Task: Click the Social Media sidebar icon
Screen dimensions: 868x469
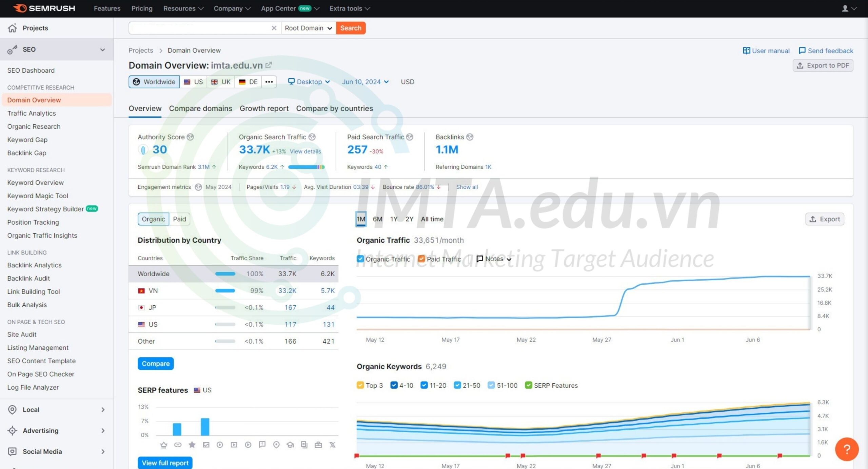Action: 12,451
